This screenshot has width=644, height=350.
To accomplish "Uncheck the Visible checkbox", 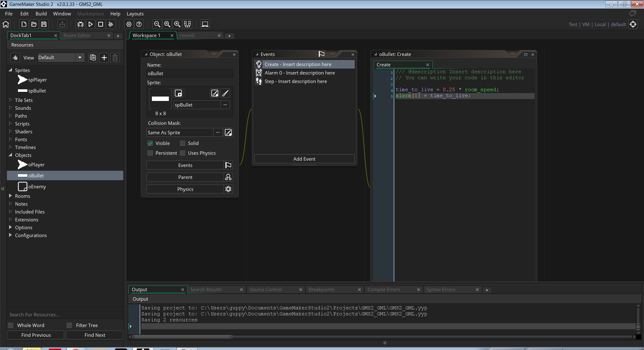I will (150, 143).
